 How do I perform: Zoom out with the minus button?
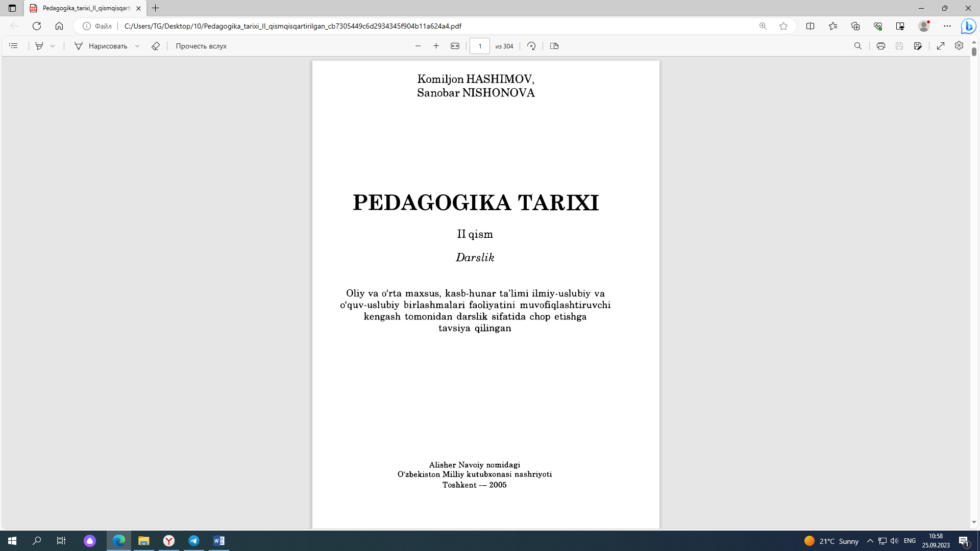[418, 46]
